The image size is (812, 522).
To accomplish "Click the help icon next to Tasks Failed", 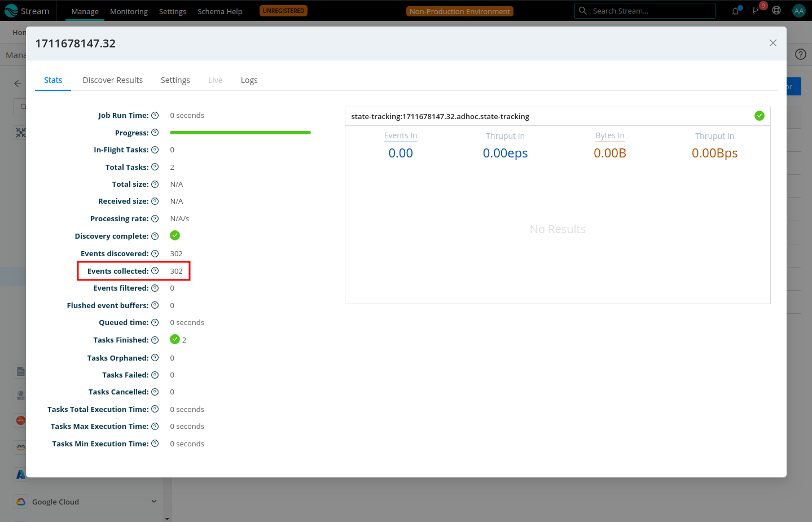I will click(x=155, y=375).
